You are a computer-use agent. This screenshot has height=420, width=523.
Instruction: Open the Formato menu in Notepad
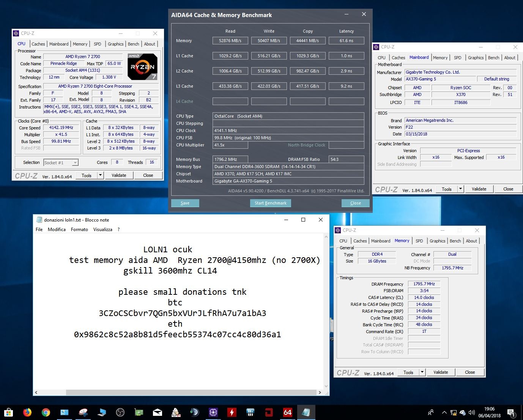(x=79, y=230)
